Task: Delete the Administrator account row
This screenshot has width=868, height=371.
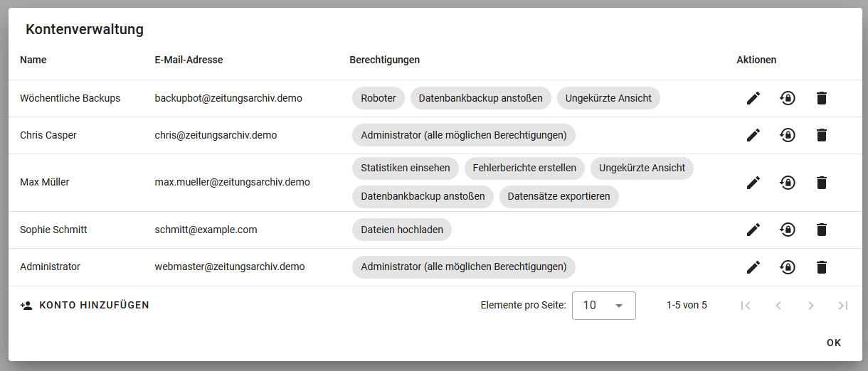Action: point(822,267)
